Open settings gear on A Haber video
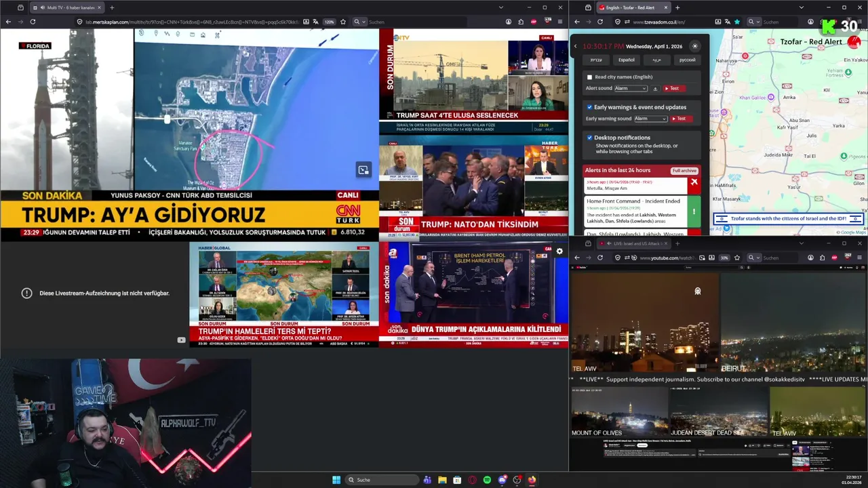 [559, 251]
